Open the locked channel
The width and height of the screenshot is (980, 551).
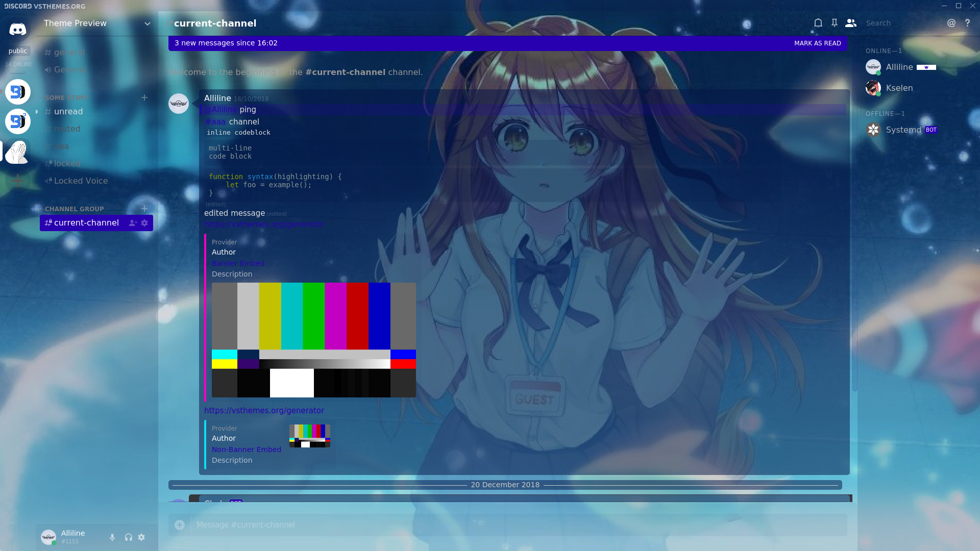click(x=96, y=164)
